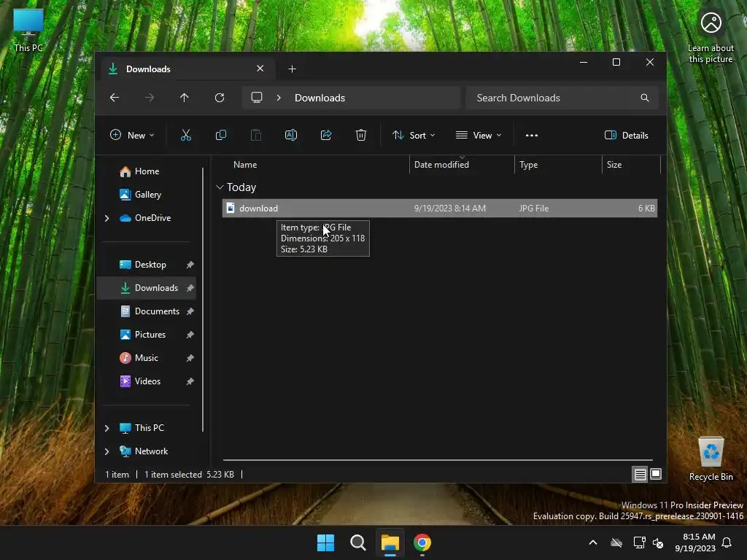The image size is (747, 560).
Task: Open the Windows Start menu
Action: 326,542
